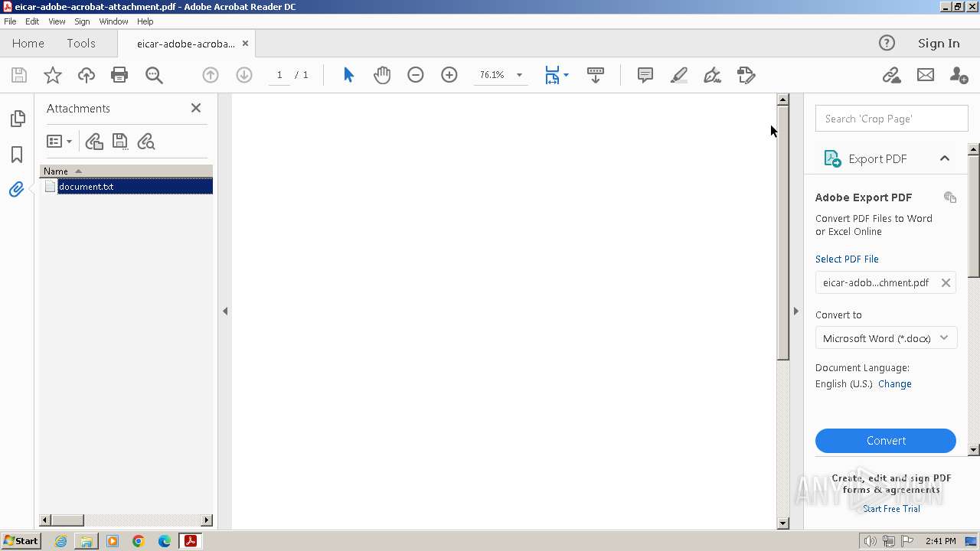Print the document using printer icon
This screenshot has height=551, width=980.
[119, 75]
